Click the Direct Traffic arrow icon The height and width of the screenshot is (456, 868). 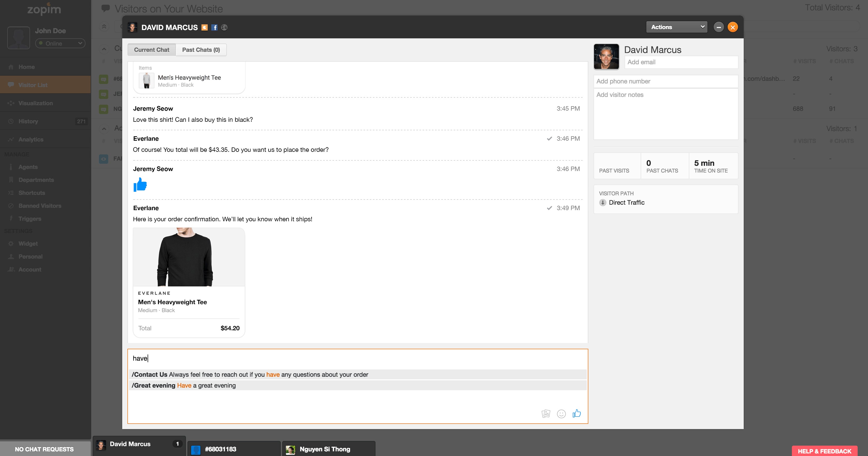603,203
